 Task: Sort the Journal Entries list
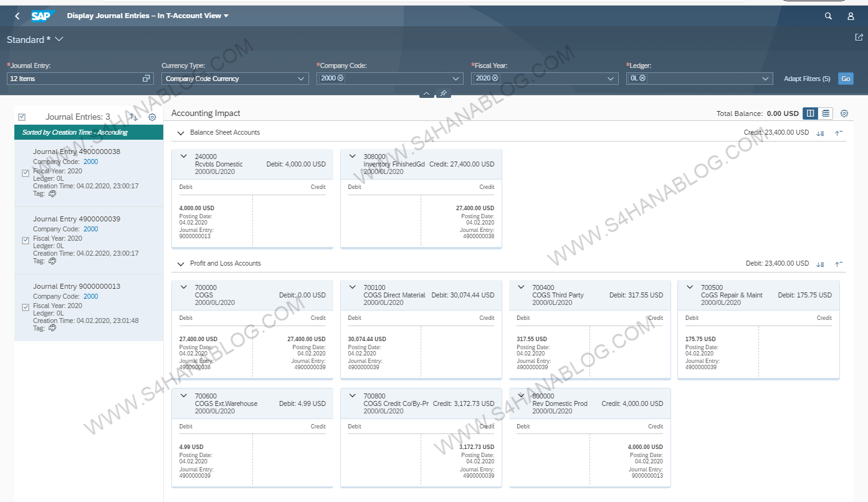tap(133, 117)
